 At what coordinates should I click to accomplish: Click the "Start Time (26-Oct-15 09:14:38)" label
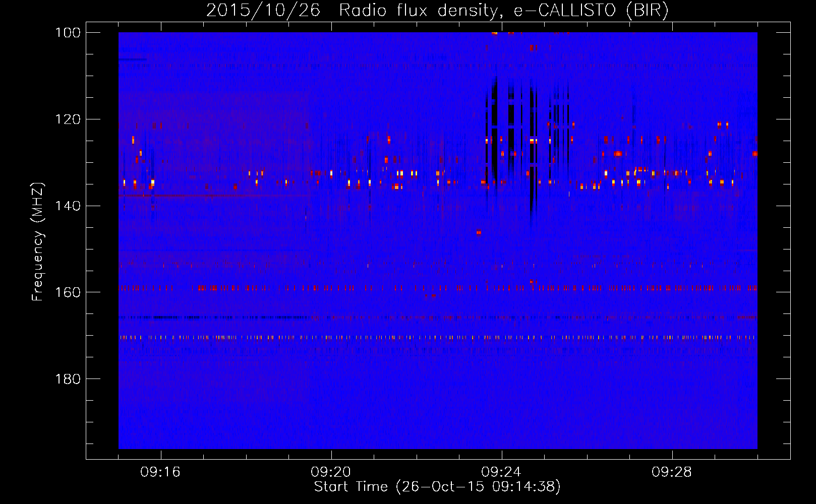(437, 487)
